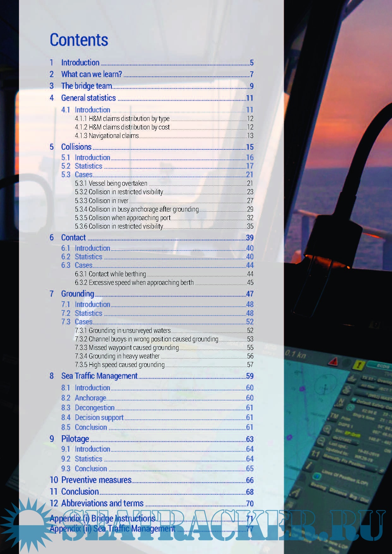Go to Sea Traffic Management chapter 8
This screenshot has width=392, height=554.
tap(99, 376)
